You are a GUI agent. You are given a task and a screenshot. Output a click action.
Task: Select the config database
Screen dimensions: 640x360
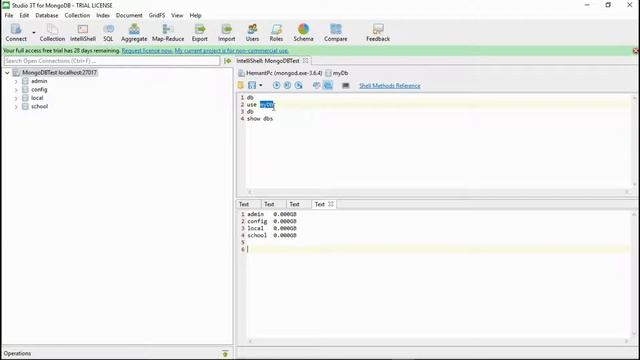(39, 89)
